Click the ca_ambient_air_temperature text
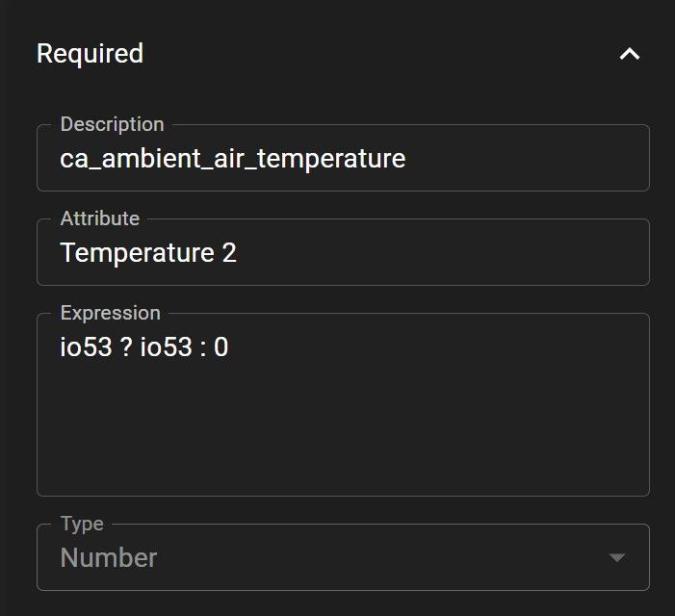The width and height of the screenshot is (675, 616). pos(232,159)
